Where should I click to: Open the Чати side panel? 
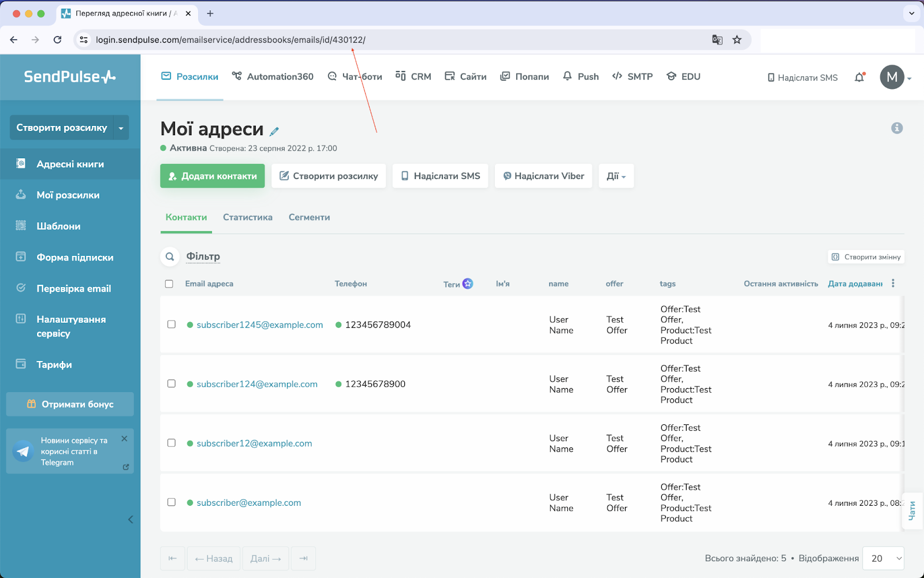(912, 510)
